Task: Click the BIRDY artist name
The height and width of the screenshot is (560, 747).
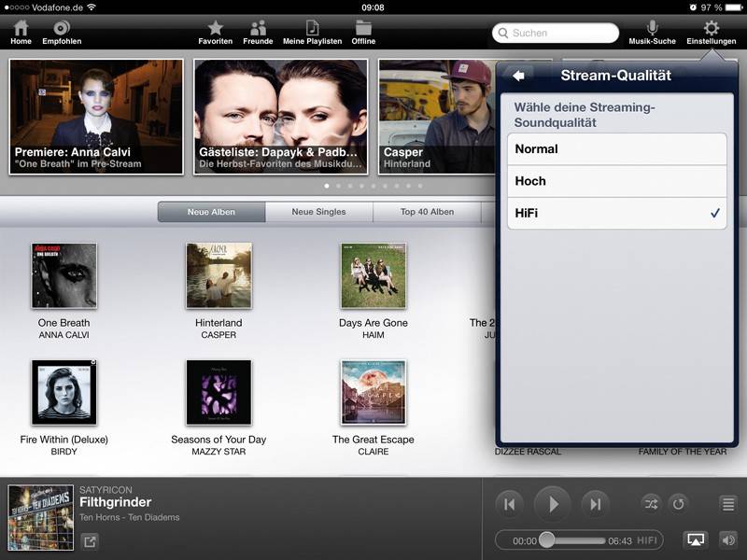Action: [x=63, y=452]
